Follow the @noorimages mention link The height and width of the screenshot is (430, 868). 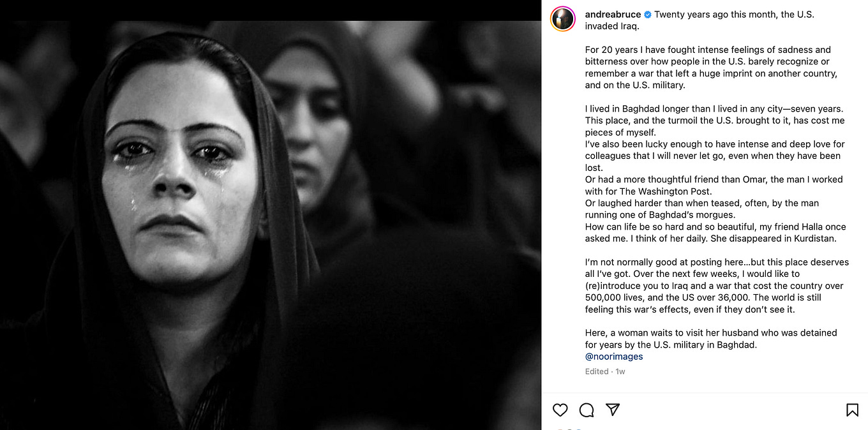pos(614,357)
